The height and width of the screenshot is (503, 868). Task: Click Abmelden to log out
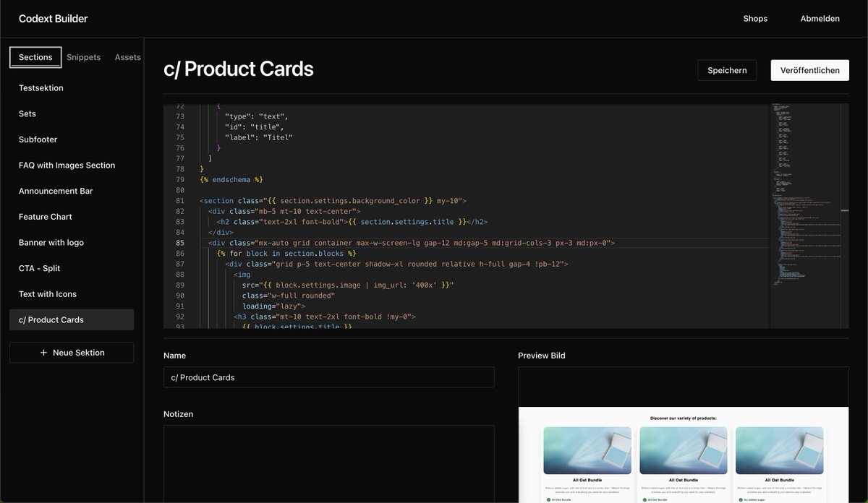[820, 19]
